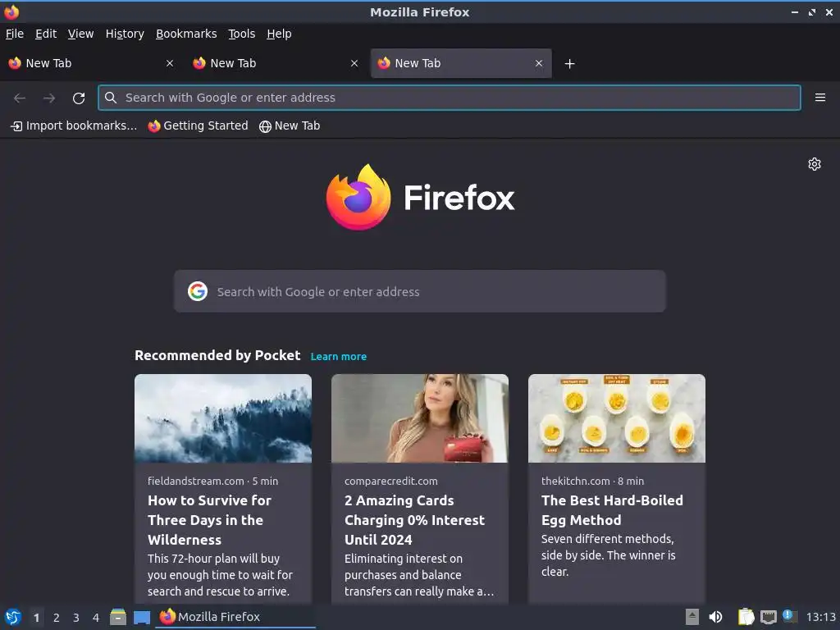The height and width of the screenshot is (630, 840).
Task: Switch to workspace 4 in taskbar
Action: tap(96, 618)
